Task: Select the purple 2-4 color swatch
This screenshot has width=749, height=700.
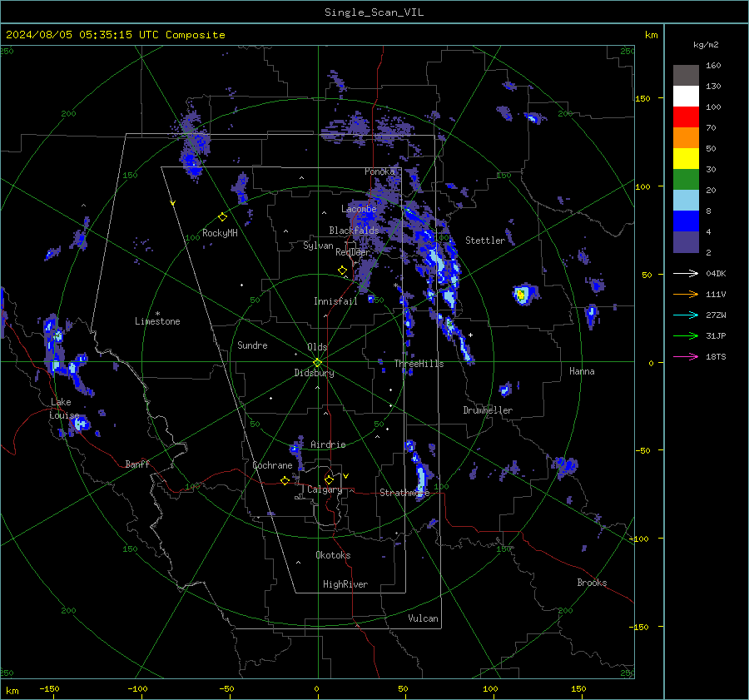Action: click(686, 241)
